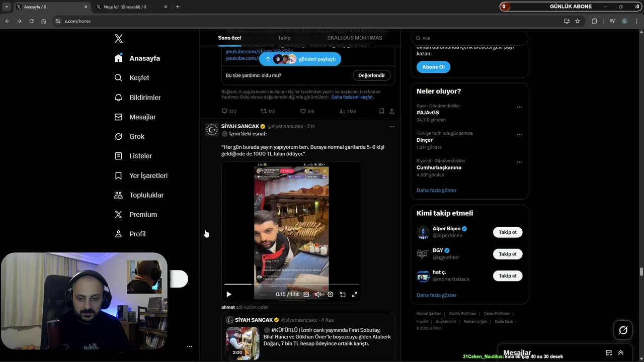
Task: Open Bildirimler notifications
Action: (137, 98)
